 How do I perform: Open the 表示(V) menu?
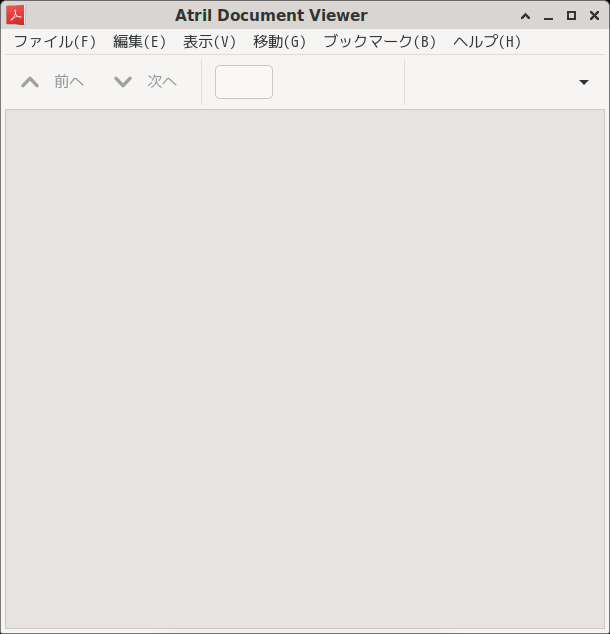pos(209,42)
